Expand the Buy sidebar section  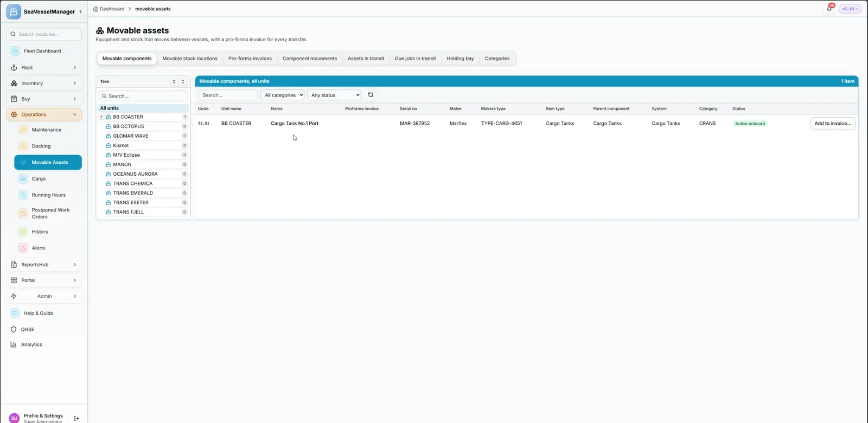[44, 99]
